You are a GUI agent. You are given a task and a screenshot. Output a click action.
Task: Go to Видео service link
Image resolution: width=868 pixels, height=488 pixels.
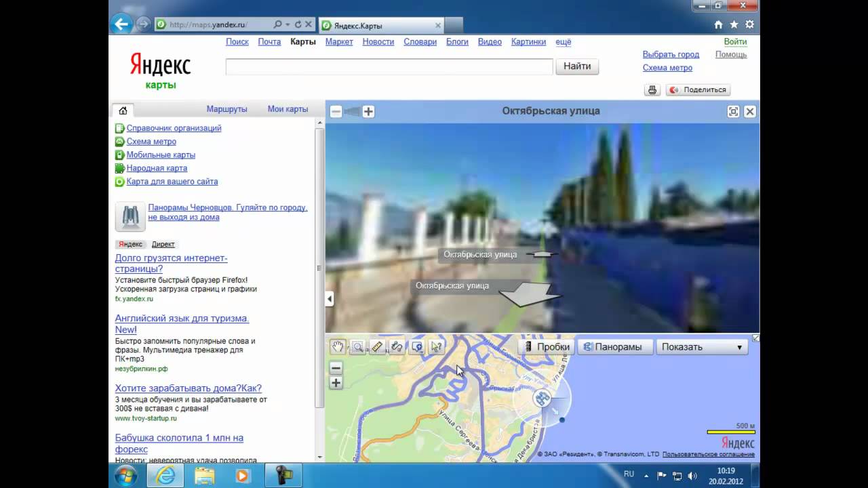coord(490,42)
